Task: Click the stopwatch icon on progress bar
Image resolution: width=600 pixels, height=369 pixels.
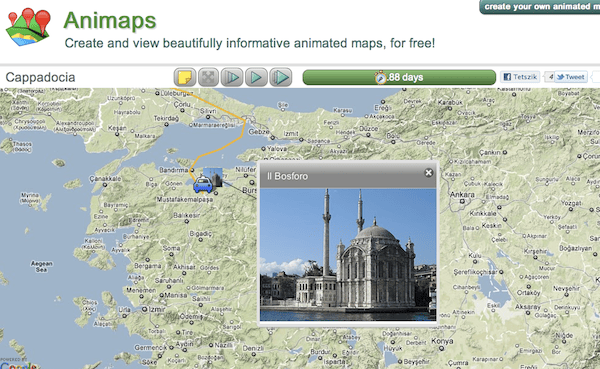Action: coord(380,77)
